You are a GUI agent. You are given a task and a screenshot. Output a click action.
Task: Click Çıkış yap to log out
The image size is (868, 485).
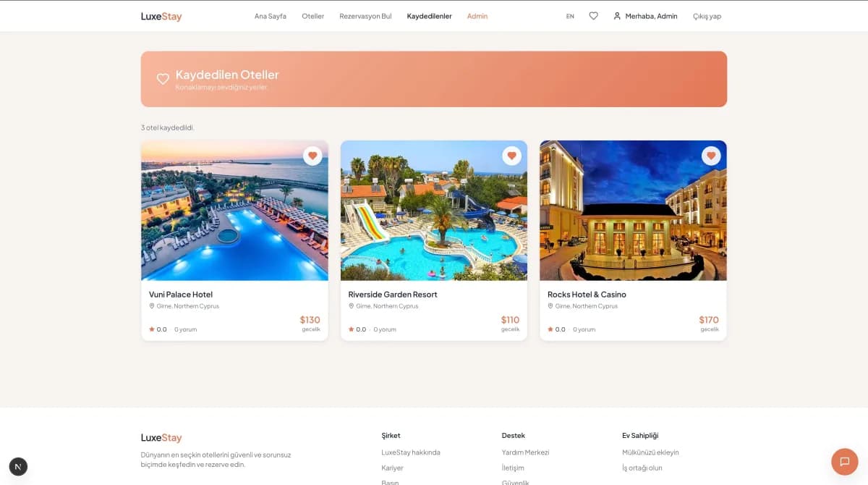707,16
